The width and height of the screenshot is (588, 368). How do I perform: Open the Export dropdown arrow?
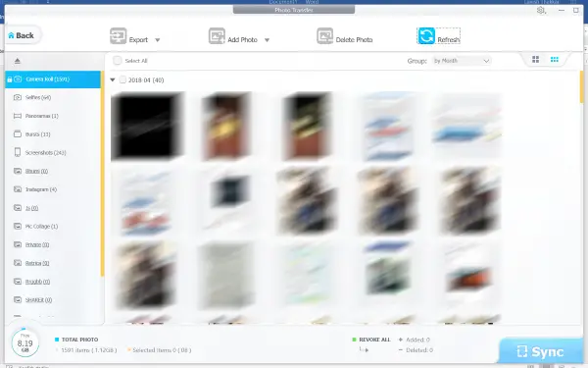pyautogui.click(x=158, y=40)
